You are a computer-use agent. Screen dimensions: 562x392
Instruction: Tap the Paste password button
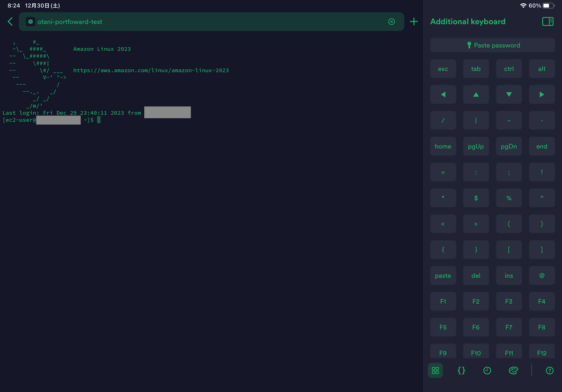click(x=492, y=44)
